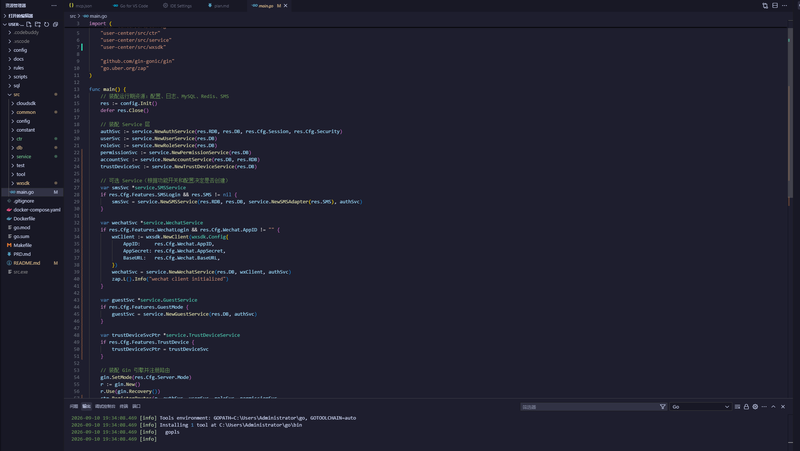
Task: Toggle the output scroll lock icon
Action: (x=746, y=407)
